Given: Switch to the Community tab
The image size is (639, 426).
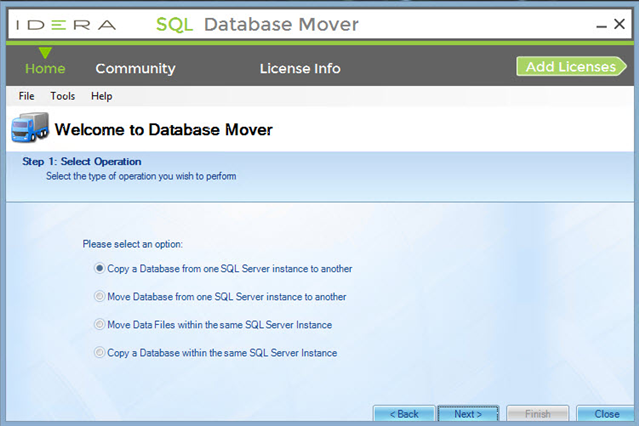Looking at the screenshot, I should click(x=135, y=68).
